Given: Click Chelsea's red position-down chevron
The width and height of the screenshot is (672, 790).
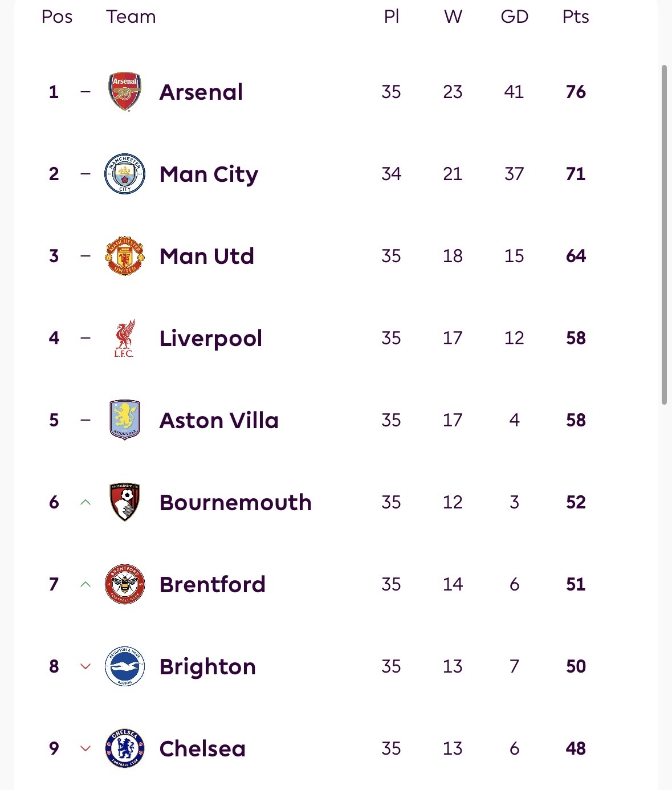Looking at the screenshot, I should (x=85, y=748).
